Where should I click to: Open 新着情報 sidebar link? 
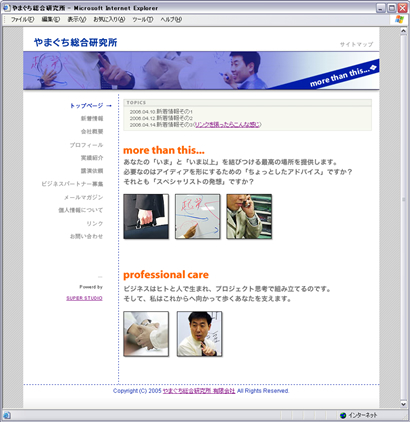(92, 118)
